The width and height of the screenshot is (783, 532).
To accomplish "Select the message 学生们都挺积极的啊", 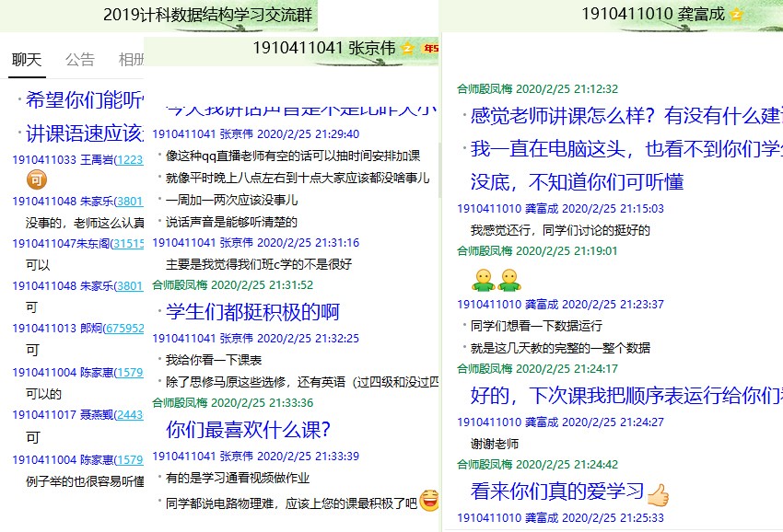I will (252, 312).
